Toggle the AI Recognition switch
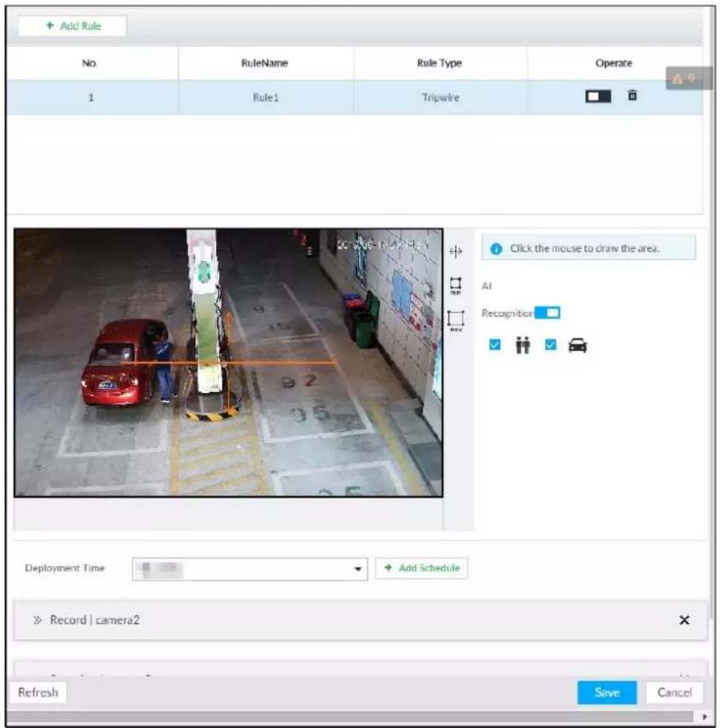Screen dimensions: 720x728 click(x=547, y=313)
